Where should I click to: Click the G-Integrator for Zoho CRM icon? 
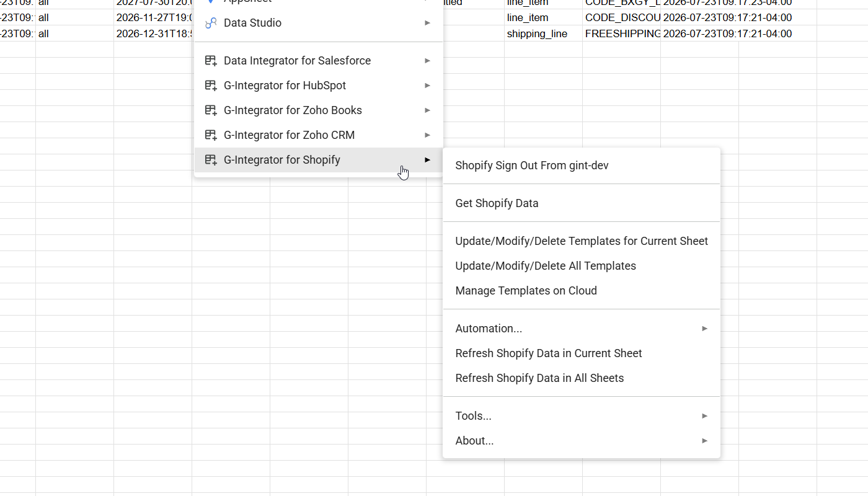click(211, 135)
